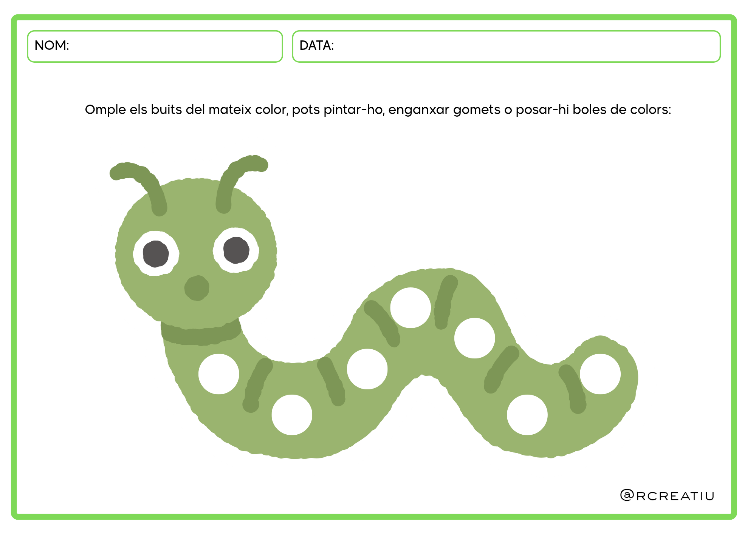The image size is (756, 534).
Task: Click the caterpillar's nose
Action: (x=197, y=288)
